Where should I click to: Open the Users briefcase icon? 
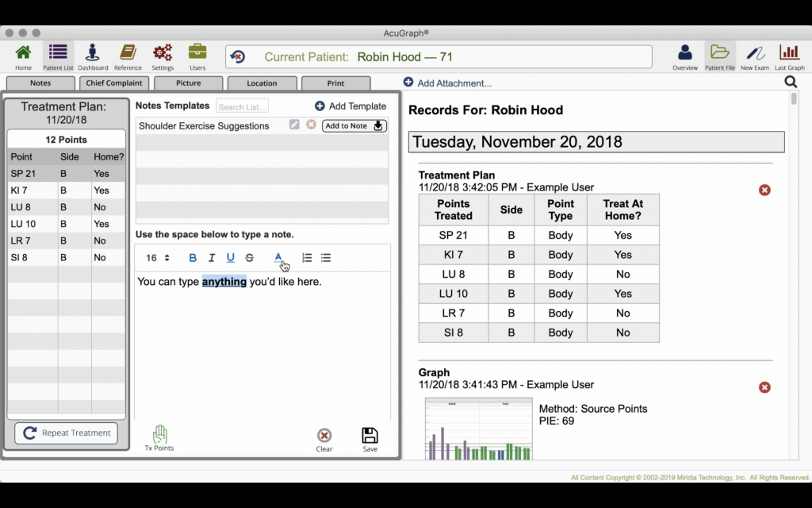197,56
